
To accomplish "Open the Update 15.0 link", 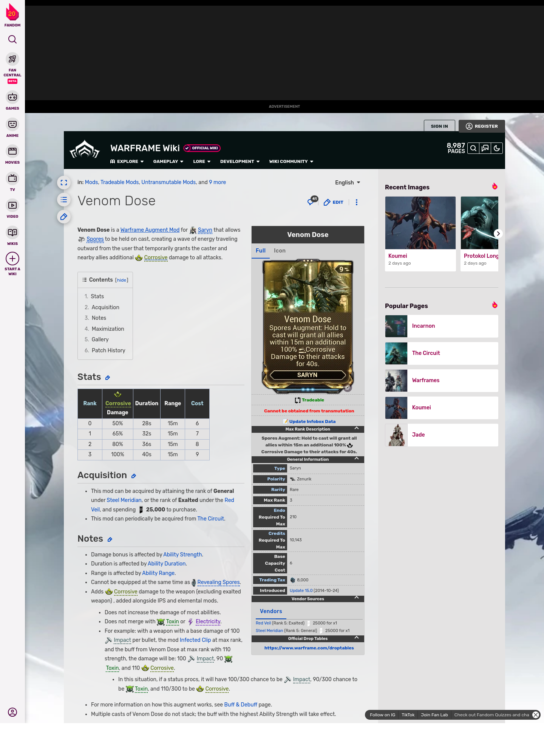I will point(301,590).
